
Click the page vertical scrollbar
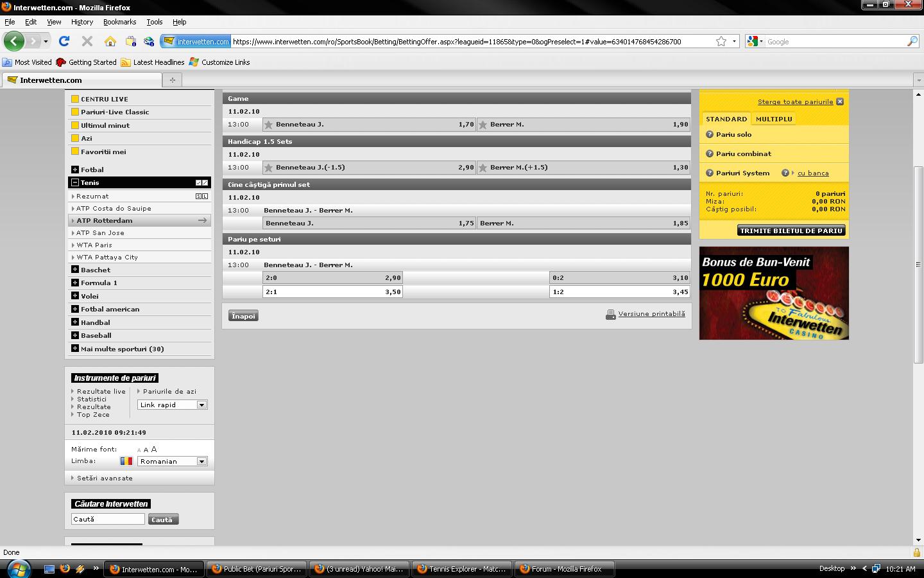pos(918,265)
